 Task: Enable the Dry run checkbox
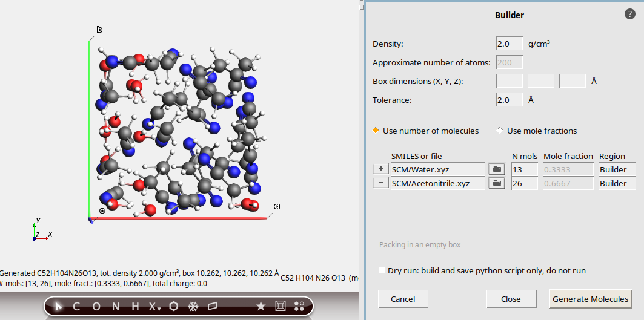coord(382,270)
